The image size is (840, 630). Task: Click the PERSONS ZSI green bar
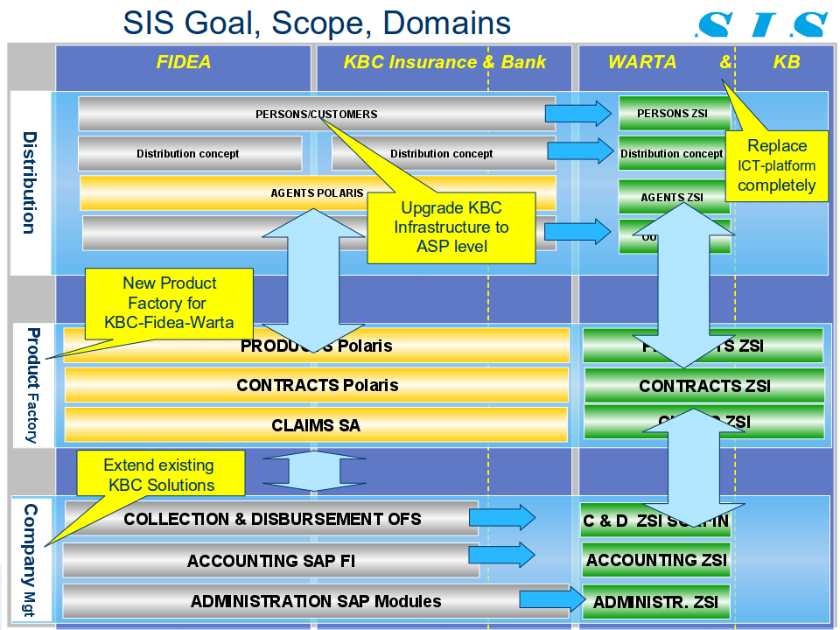675,113
